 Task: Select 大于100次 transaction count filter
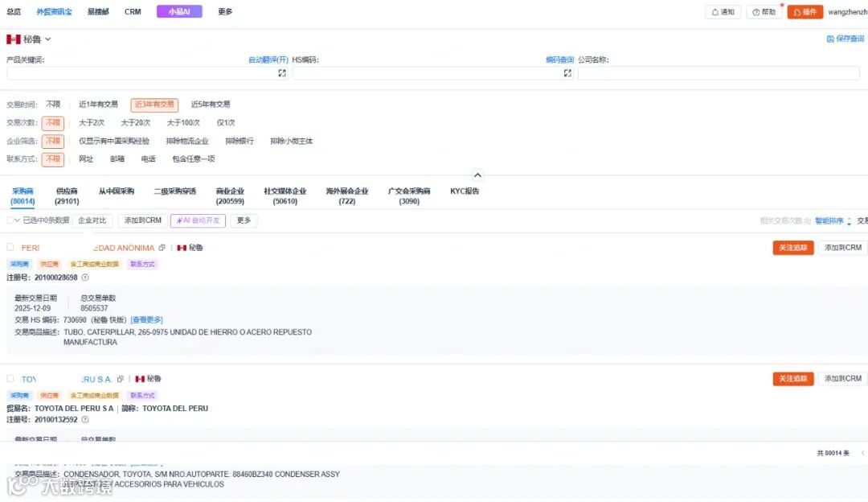[x=183, y=122]
